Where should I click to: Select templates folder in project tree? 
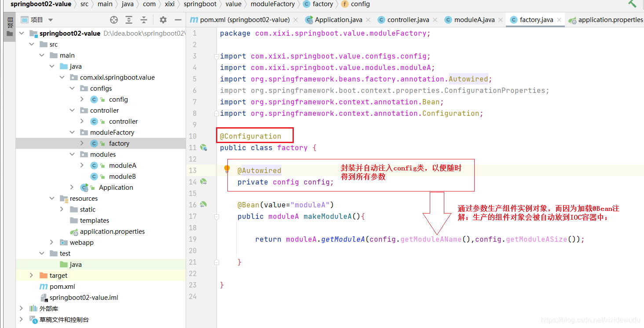click(x=95, y=221)
